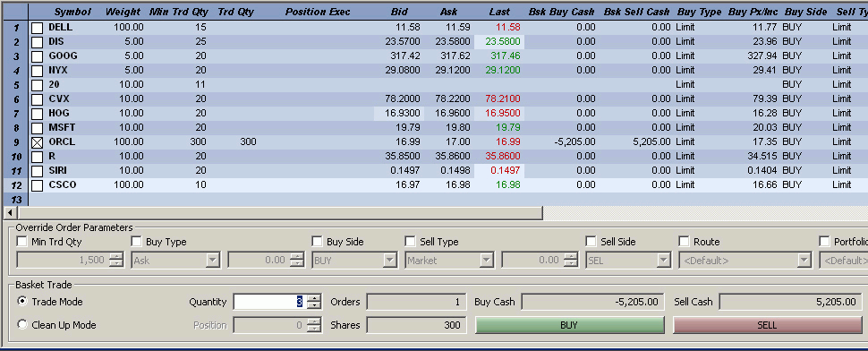Sort by the Symbol column header

tap(72, 12)
